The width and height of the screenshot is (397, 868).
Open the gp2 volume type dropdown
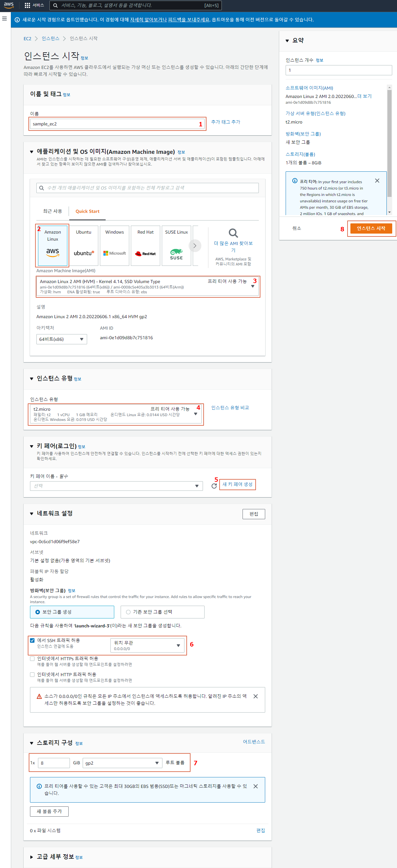(x=122, y=763)
